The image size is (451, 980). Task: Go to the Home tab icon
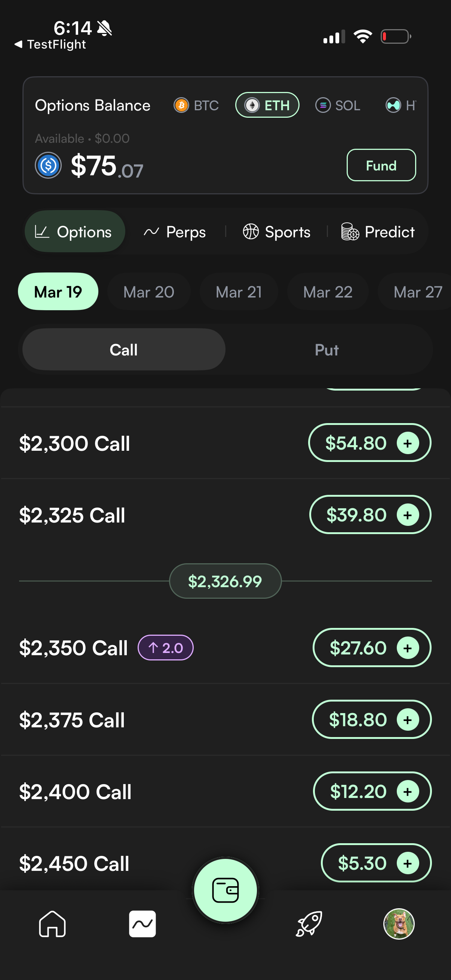pos(52,924)
